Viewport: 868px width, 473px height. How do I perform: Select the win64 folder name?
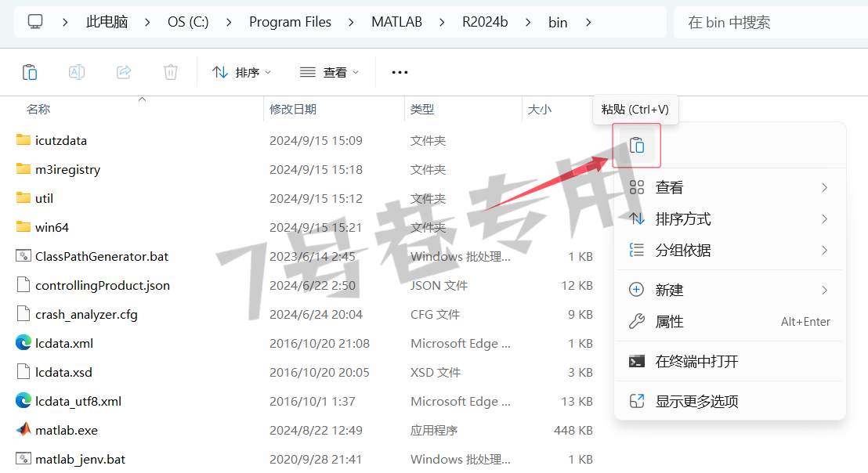[x=52, y=227]
